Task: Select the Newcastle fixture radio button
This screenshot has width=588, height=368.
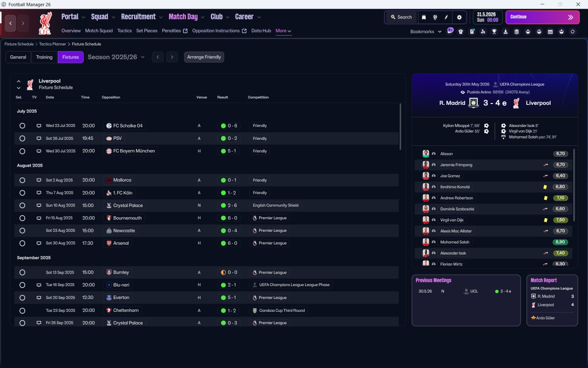Action: (x=22, y=230)
